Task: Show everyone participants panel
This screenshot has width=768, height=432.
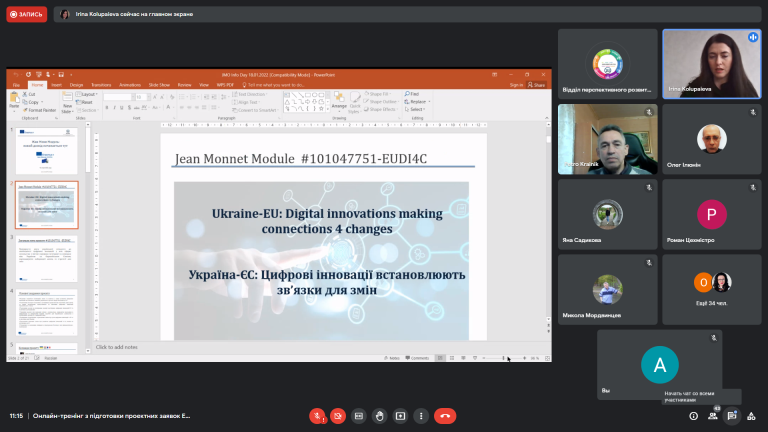Action: click(713, 416)
